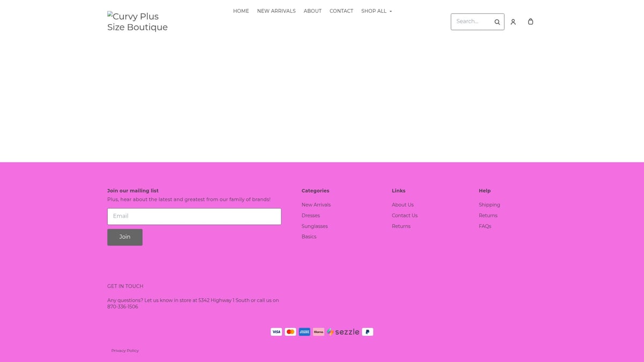Expand the Shop All dropdown menu
This screenshot has height=362, width=644.
(x=376, y=11)
